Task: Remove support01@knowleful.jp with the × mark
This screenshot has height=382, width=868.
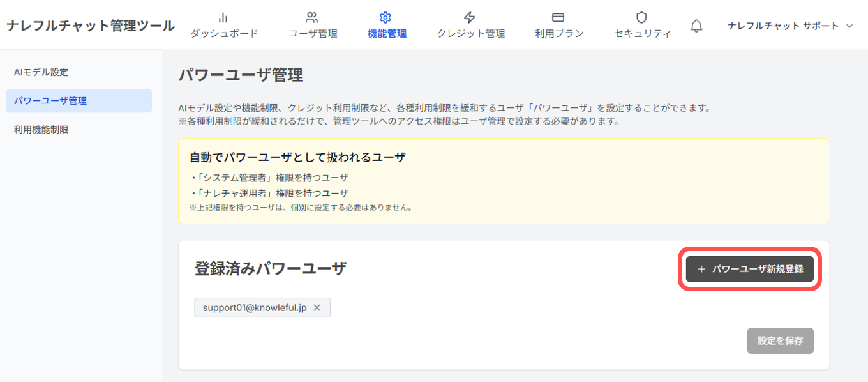Action: click(x=317, y=307)
